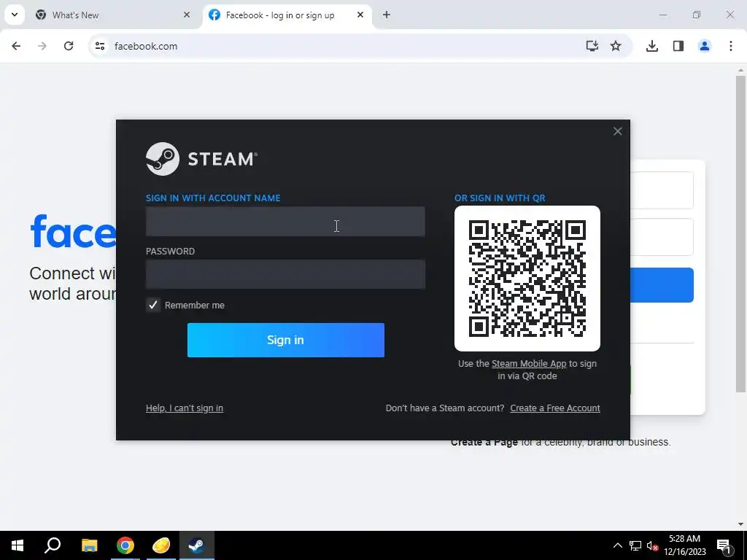Open the yellow coin app in taskbar

coord(161,545)
